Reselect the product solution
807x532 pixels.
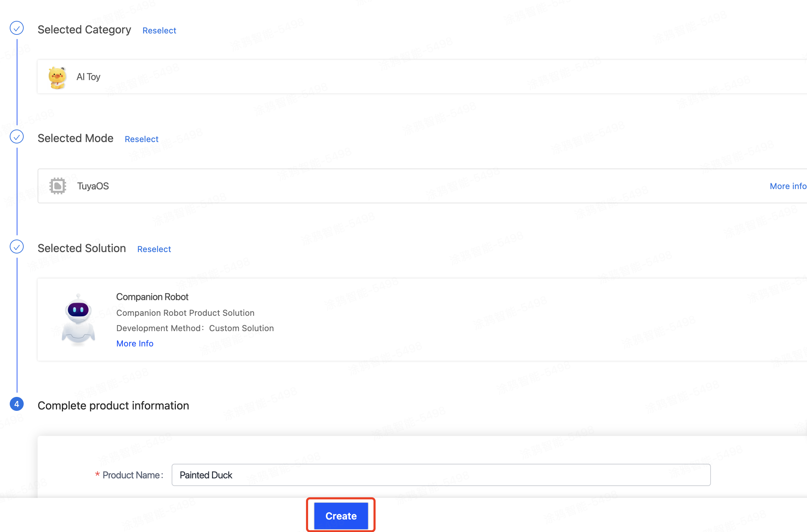[154, 249]
